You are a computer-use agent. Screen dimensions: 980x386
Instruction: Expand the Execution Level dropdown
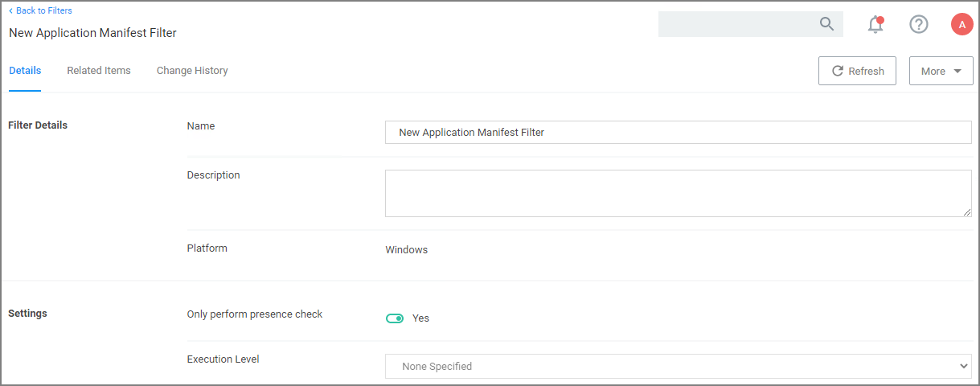pyautogui.click(x=678, y=366)
